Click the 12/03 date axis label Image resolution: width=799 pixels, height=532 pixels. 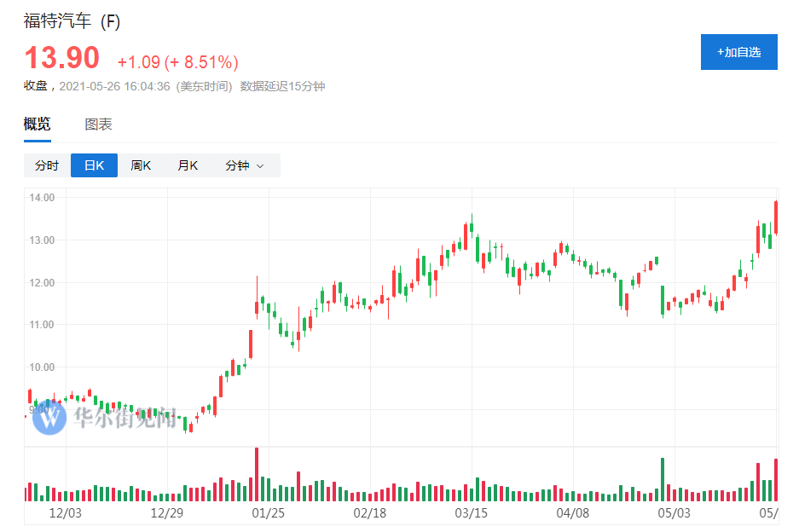click(65, 512)
